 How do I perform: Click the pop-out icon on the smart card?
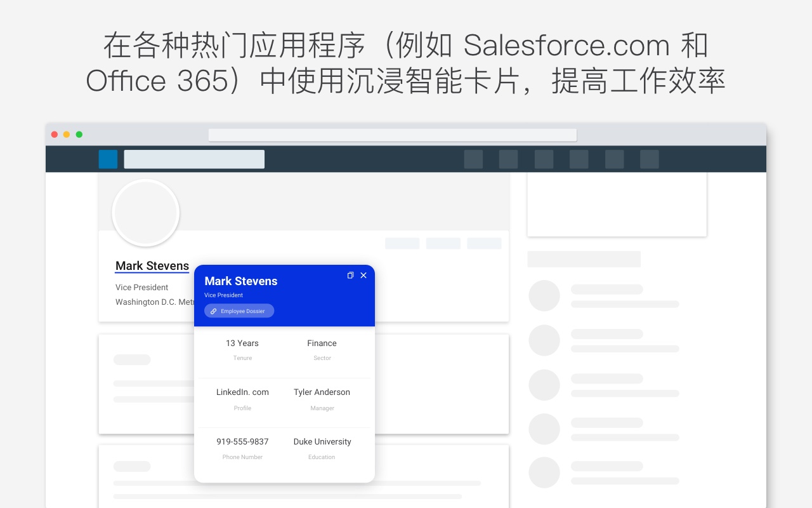pos(351,276)
